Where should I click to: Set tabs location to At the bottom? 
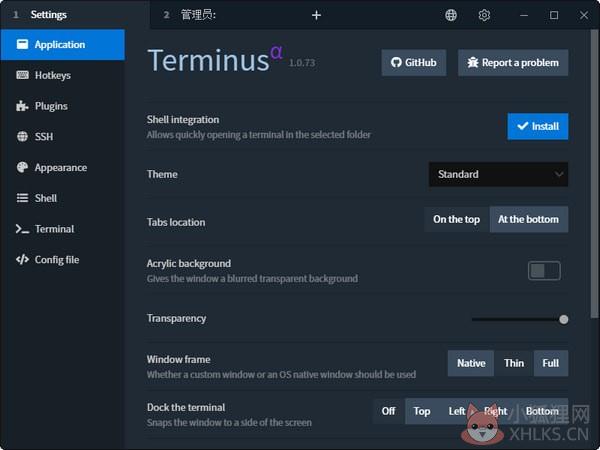click(x=528, y=219)
